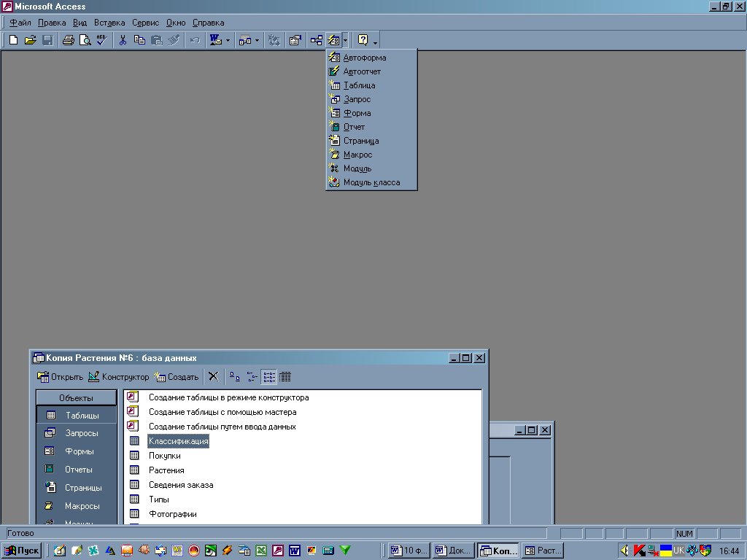Select Создание таблицы путем ввода данных
Viewport: 747px width, 560px height.
pyautogui.click(x=222, y=427)
